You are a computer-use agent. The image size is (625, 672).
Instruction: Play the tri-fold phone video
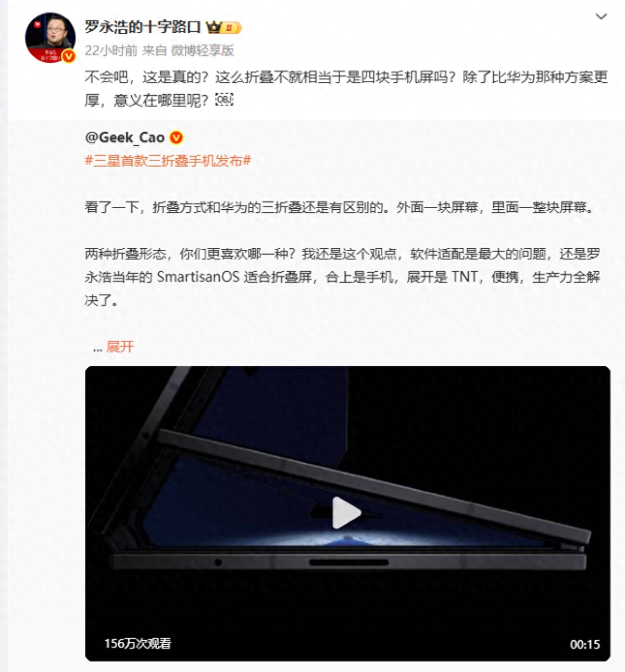tap(347, 513)
